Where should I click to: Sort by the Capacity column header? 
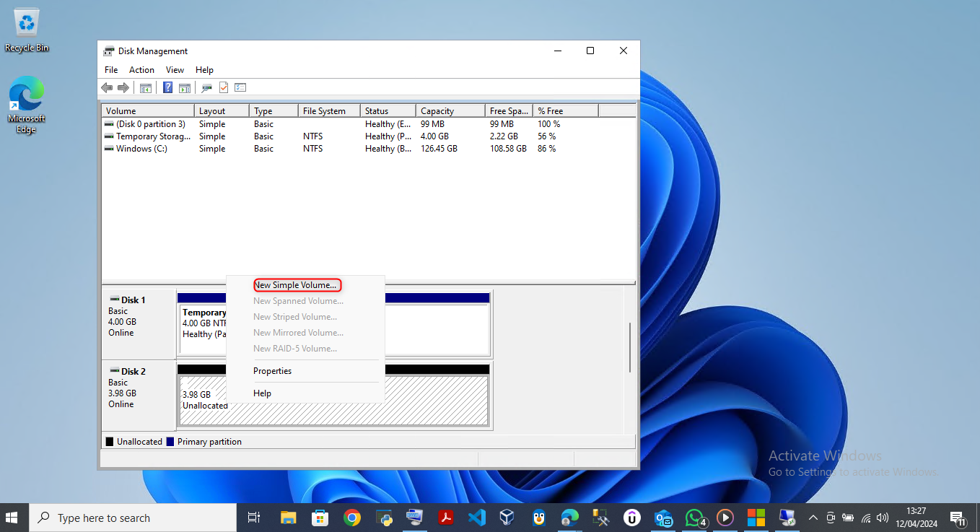click(450, 111)
